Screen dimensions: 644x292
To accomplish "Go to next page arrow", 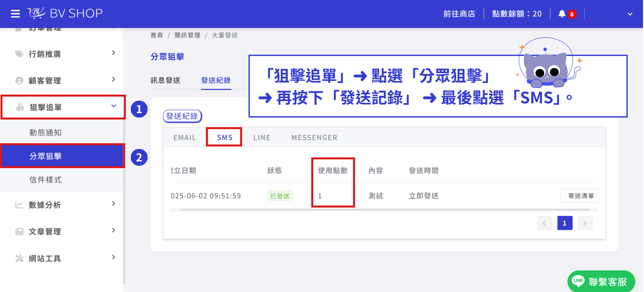I will 585,223.
